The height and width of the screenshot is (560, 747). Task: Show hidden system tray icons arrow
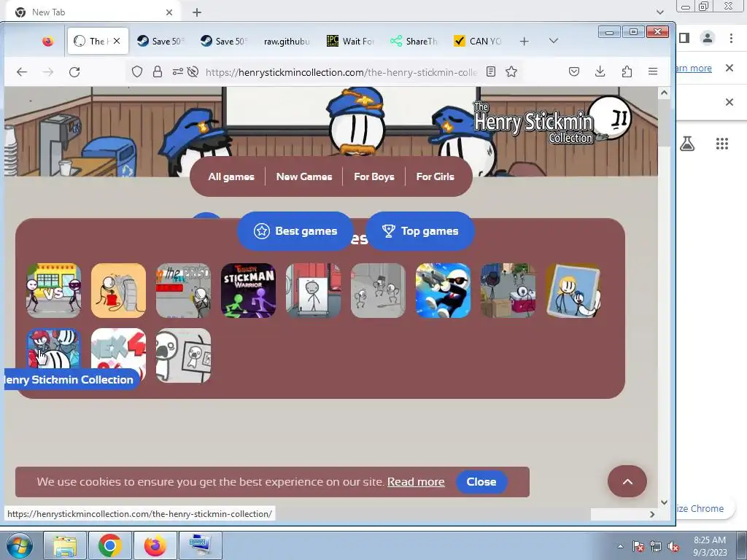coord(620,546)
